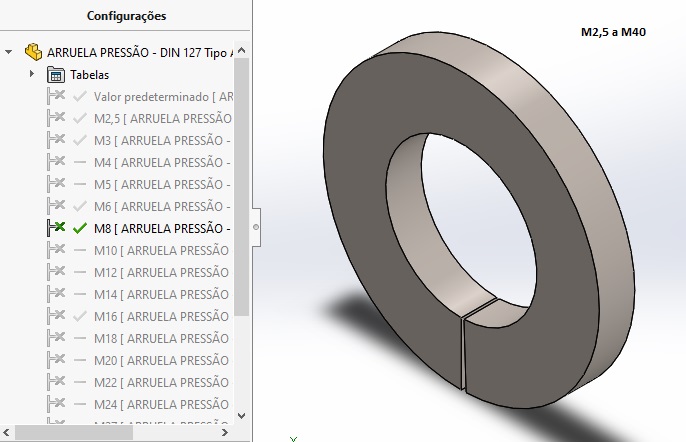
Task: Click the M2,5 a M40 annotation text
Action: point(613,32)
